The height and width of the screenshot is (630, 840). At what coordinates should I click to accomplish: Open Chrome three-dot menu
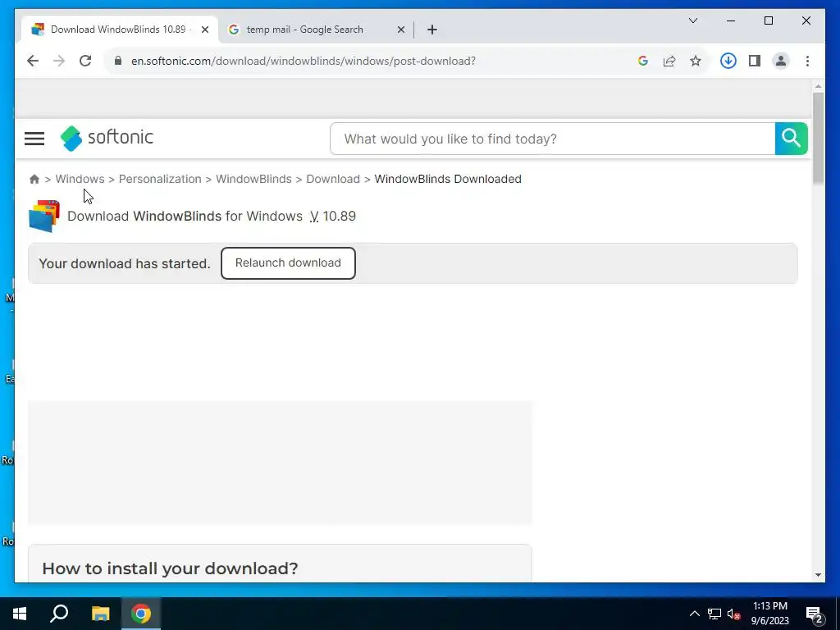click(807, 61)
